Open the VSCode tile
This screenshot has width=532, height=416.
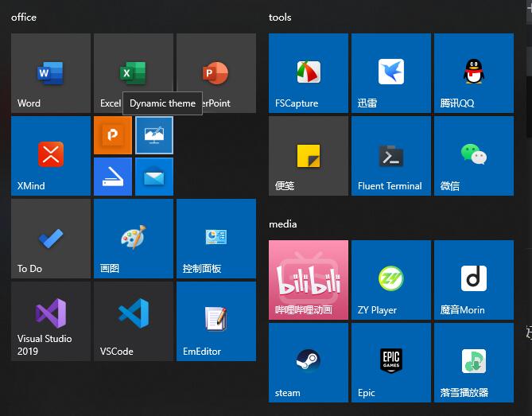(x=133, y=321)
